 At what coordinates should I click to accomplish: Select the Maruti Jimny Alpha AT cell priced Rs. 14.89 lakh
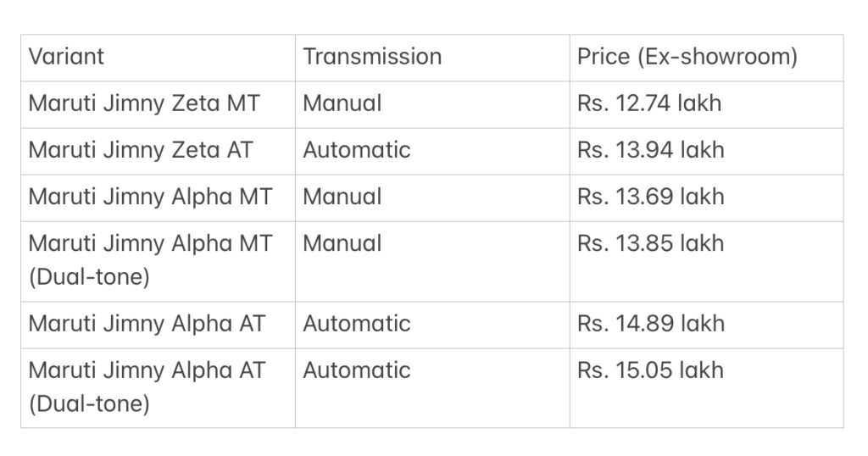coord(158,325)
